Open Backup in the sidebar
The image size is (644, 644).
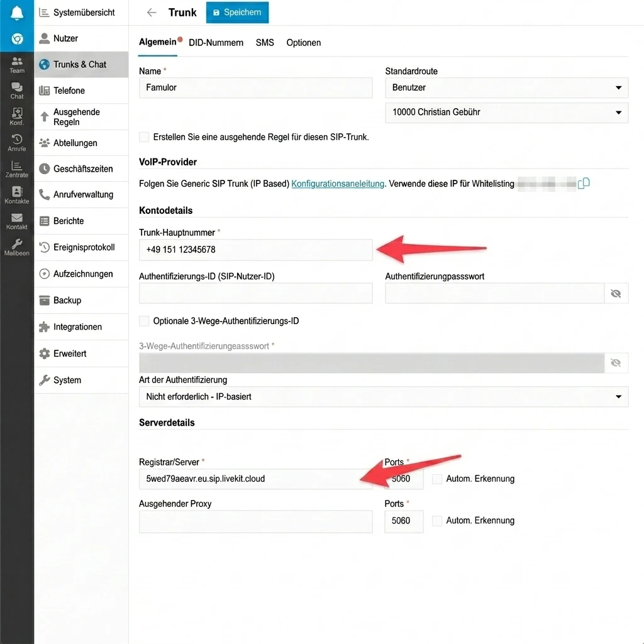(81, 300)
